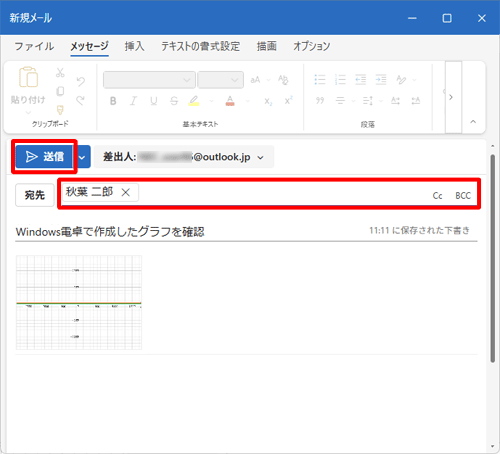500x454 pixels.
Task: Click the 宛先 recipients button
Action: [x=35, y=195]
